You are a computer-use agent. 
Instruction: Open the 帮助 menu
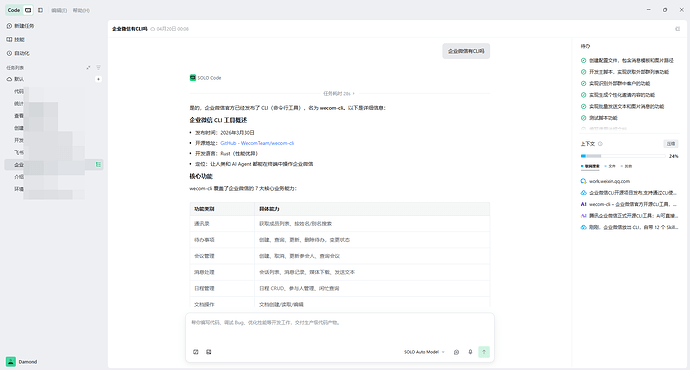coord(81,10)
